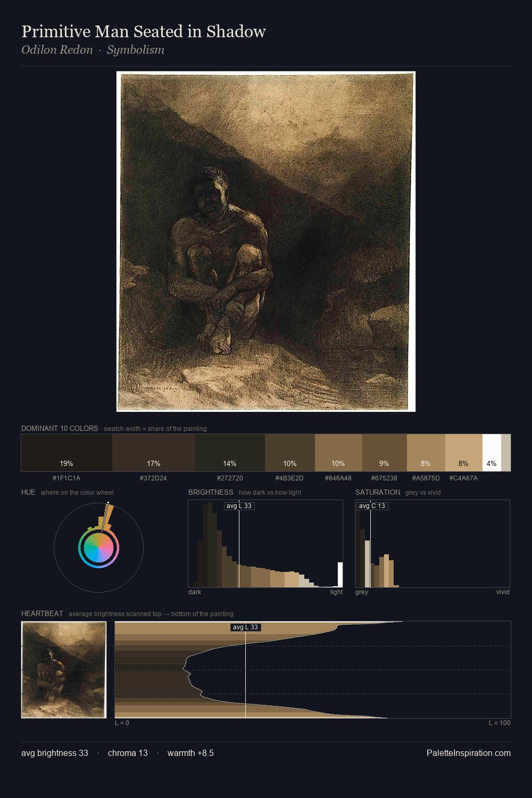
Task: Click the BRIGHTNESS section heading
Action: coord(211,492)
